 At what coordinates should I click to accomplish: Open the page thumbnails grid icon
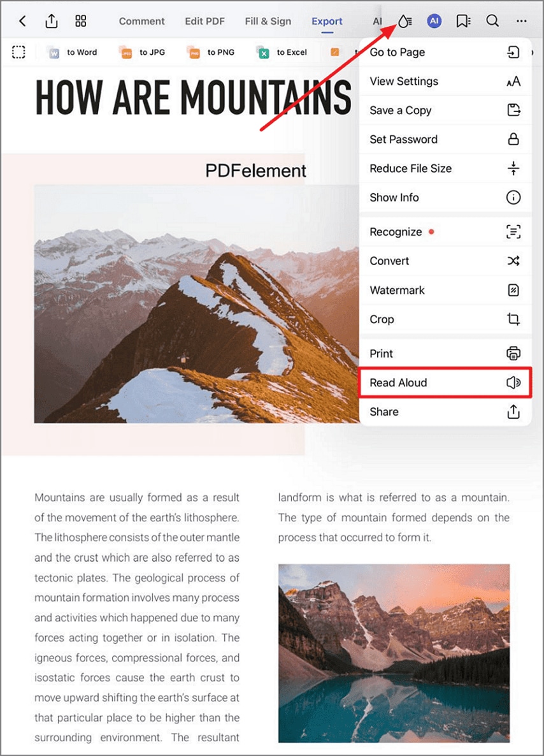(x=81, y=21)
